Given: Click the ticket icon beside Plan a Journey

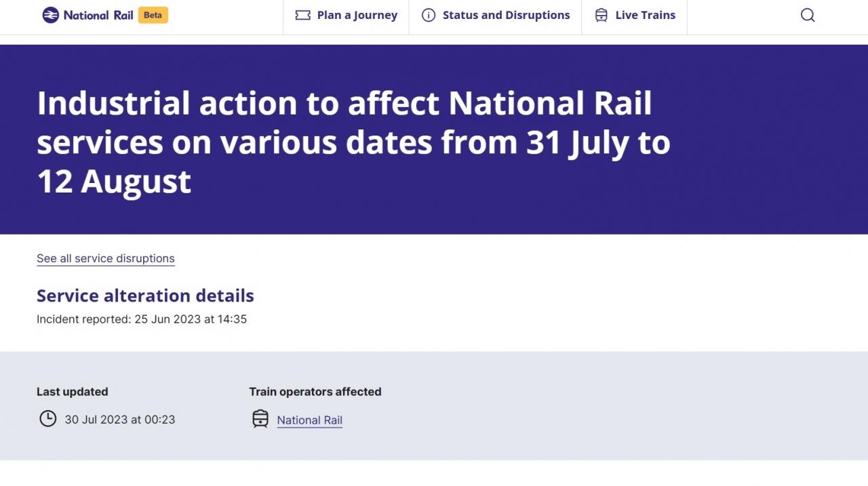Looking at the screenshot, I should (302, 15).
